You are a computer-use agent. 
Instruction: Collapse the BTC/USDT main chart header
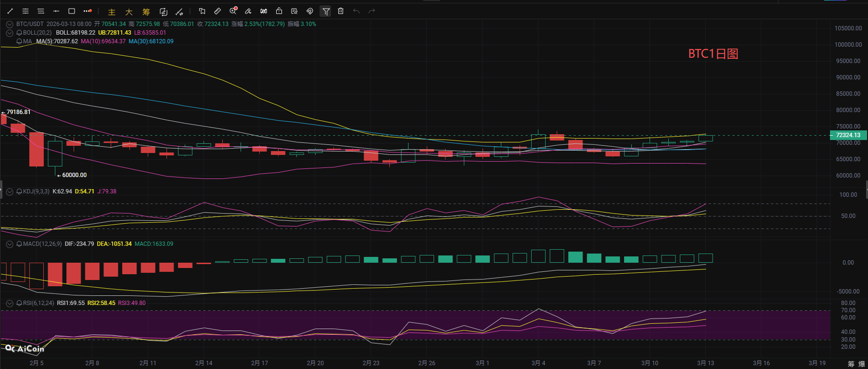pos(10,24)
